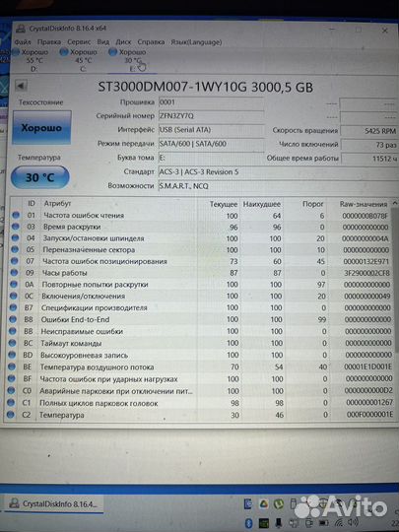The image size is (399, 532).
Task: Click the status dot of Время раскрутки row
Action: (15, 227)
